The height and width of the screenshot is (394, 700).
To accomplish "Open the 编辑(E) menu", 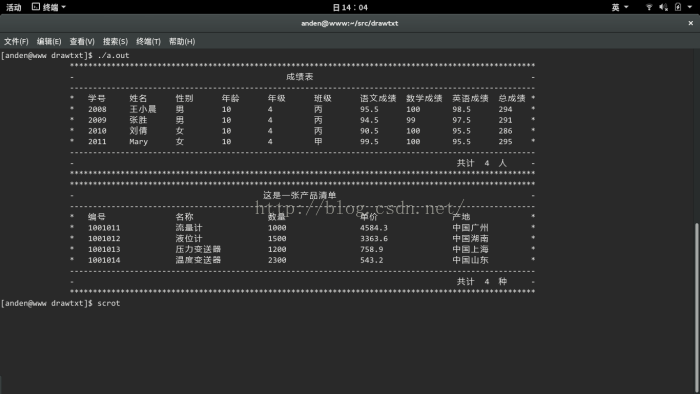I will point(49,41).
